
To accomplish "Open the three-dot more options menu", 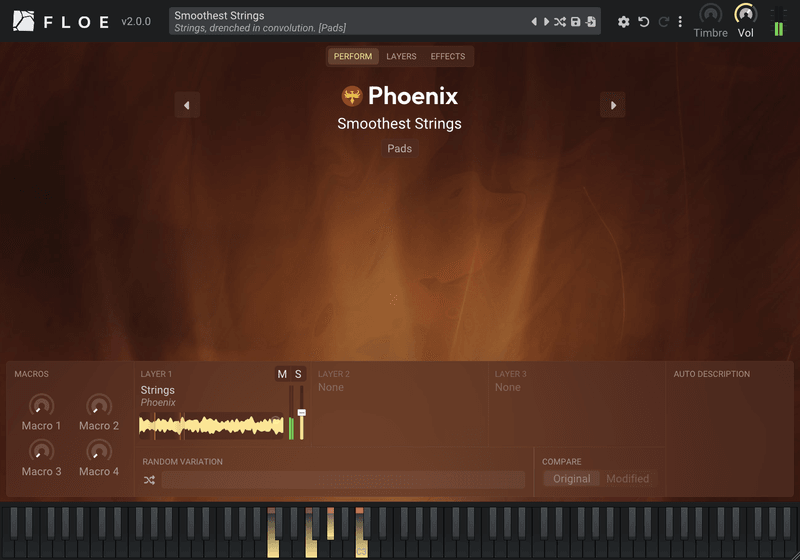I will (x=680, y=21).
